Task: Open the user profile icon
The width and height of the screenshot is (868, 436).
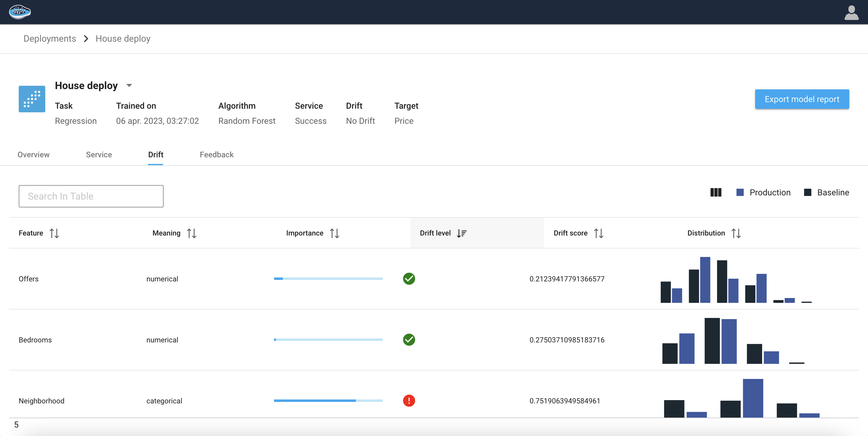Action: 851,12
